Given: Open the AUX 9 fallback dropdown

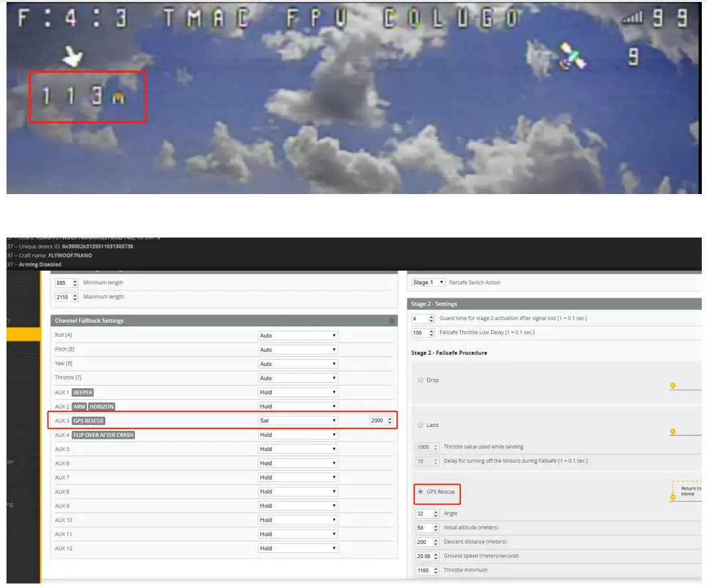Looking at the screenshot, I should click(x=298, y=506).
